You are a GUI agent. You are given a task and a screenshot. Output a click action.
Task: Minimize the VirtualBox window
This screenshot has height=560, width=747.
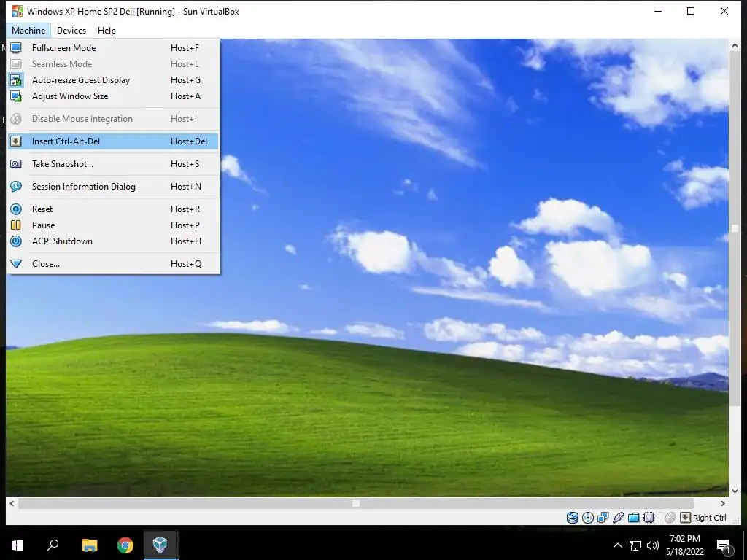(658, 11)
